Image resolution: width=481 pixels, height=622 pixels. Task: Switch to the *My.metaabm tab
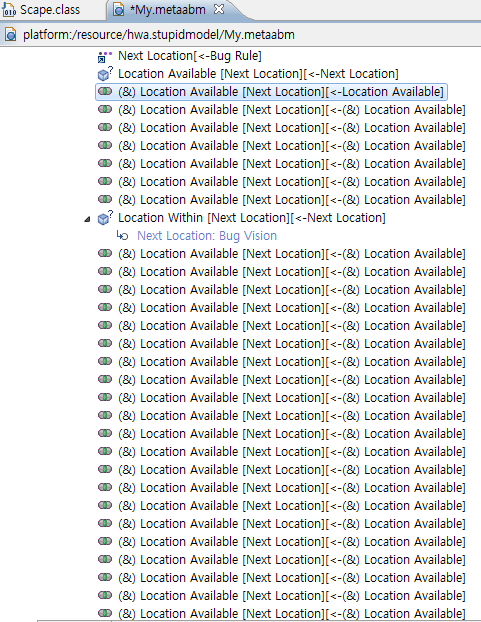(168, 10)
